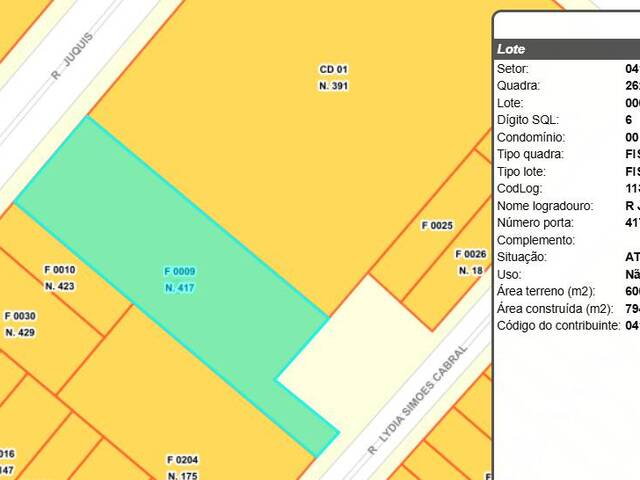Select lot F 0030 N. 429
640x480 pixels.
pos(20,324)
